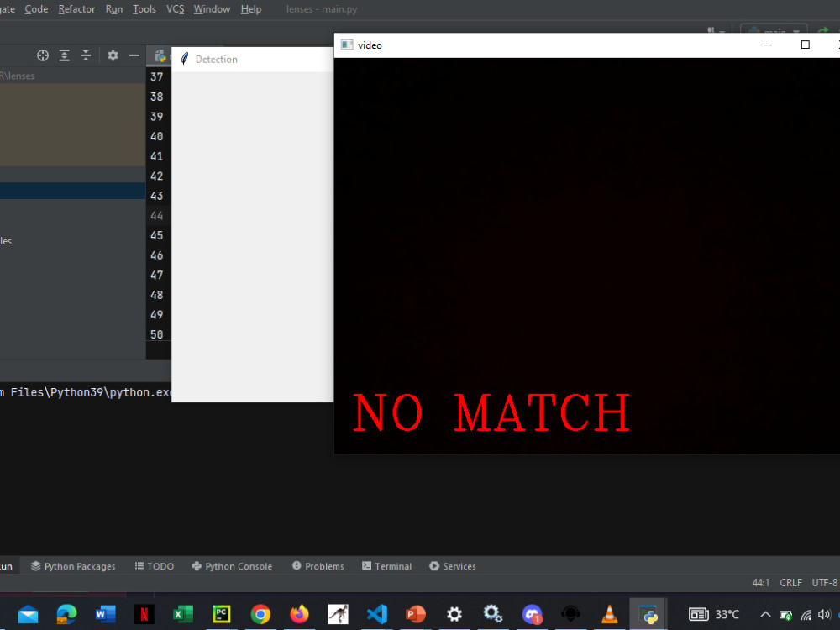The width and height of the screenshot is (840, 630).
Task: Open the VCS menu
Action: coord(175,9)
